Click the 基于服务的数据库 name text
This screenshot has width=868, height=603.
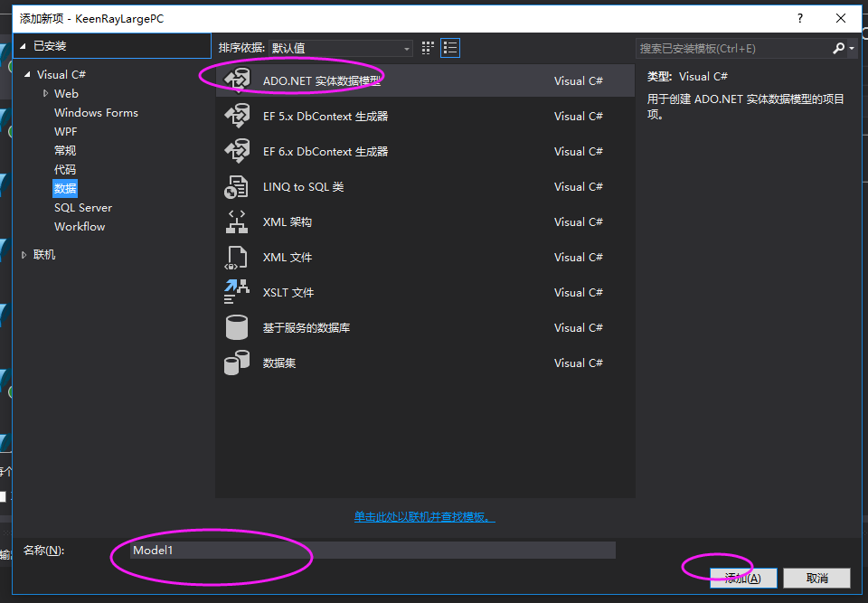pos(307,328)
